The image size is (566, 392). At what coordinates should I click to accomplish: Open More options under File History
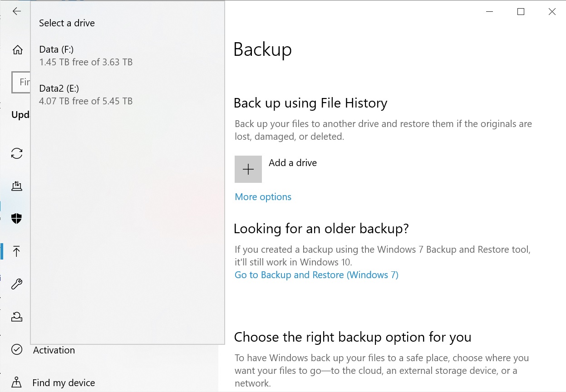tap(263, 197)
